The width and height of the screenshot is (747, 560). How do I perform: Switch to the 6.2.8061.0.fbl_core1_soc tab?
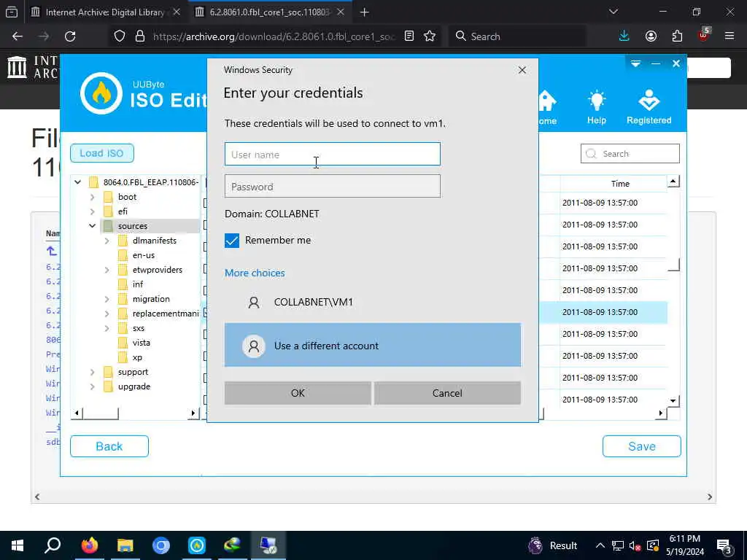click(x=270, y=12)
